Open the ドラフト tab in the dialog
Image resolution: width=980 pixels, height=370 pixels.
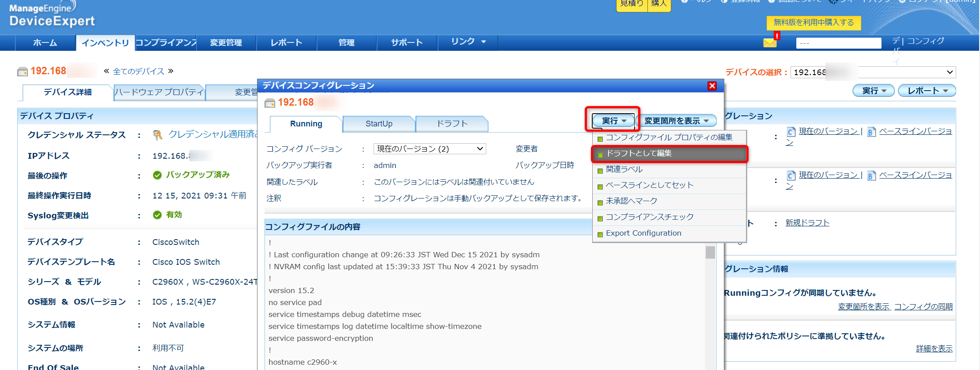click(452, 124)
